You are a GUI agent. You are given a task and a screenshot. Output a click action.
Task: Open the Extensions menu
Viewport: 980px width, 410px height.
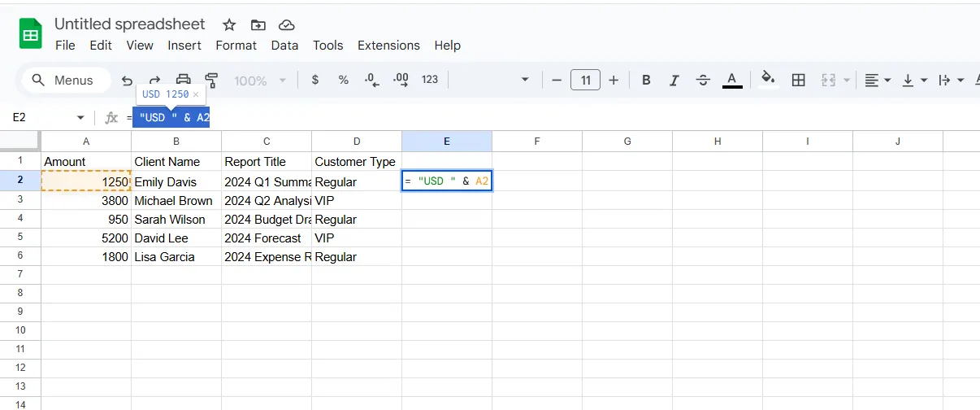388,46
